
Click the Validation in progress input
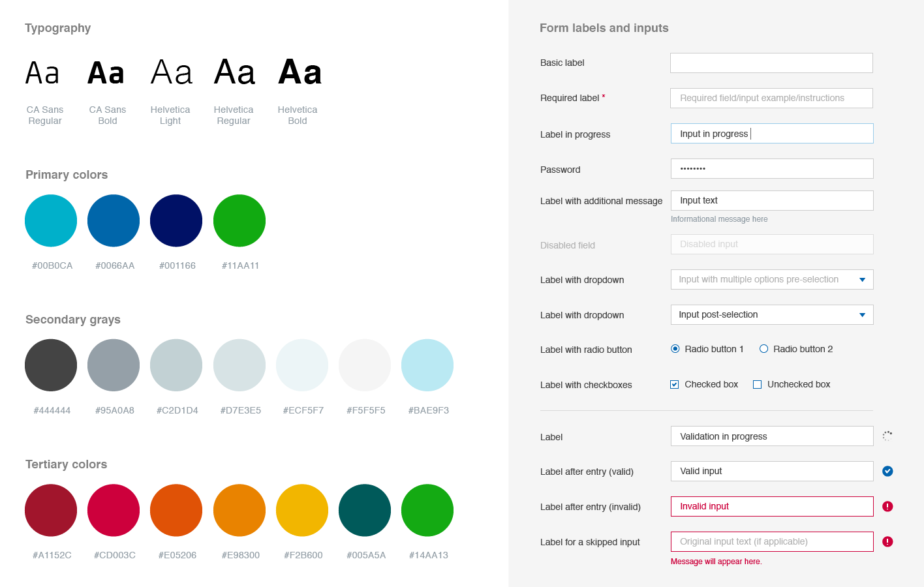pyautogui.click(x=772, y=436)
